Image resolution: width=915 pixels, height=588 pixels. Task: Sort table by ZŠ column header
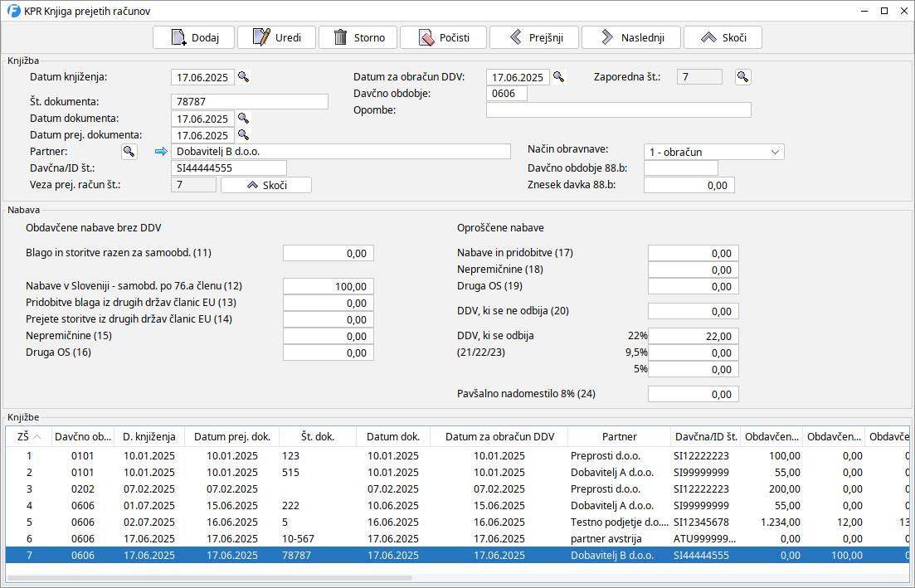(x=29, y=436)
